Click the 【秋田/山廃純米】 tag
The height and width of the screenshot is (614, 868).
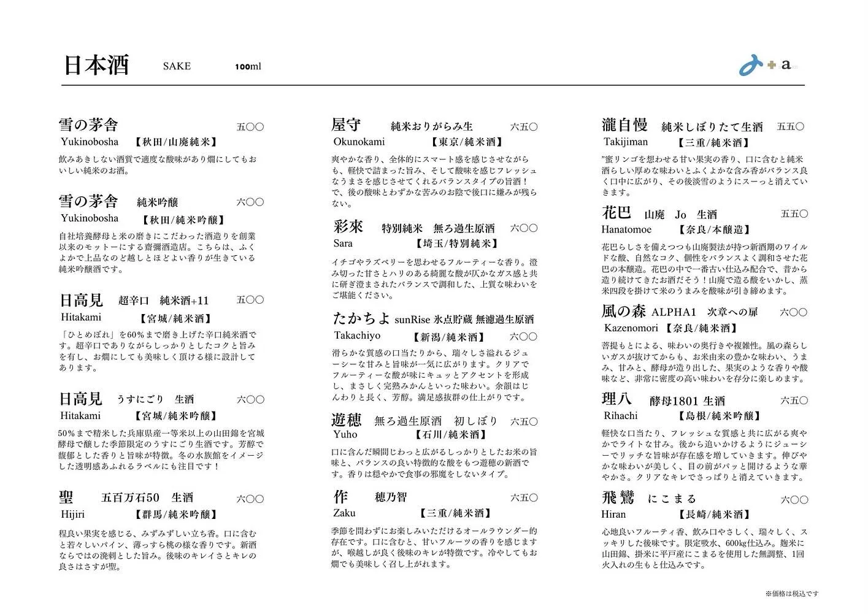click(175, 142)
